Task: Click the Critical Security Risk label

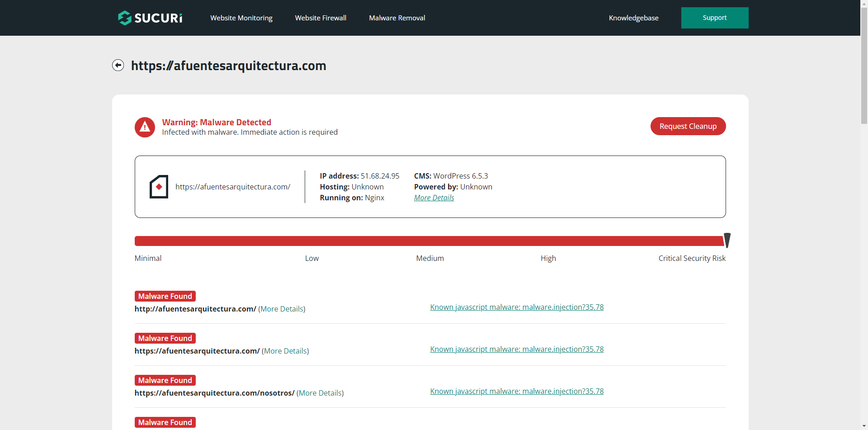Action: pos(692,258)
